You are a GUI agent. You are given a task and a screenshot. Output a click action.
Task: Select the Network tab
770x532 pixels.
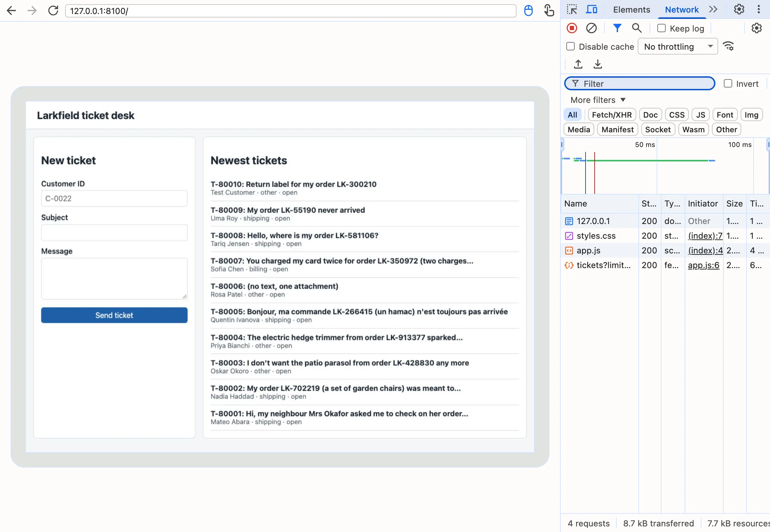coord(681,9)
